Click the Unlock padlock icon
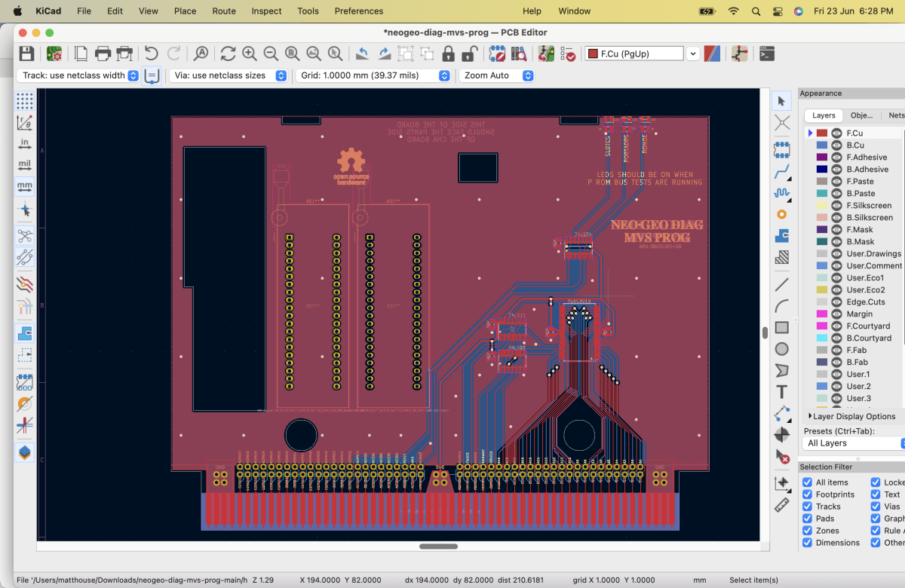The width and height of the screenshot is (905, 588). tap(469, 54)
